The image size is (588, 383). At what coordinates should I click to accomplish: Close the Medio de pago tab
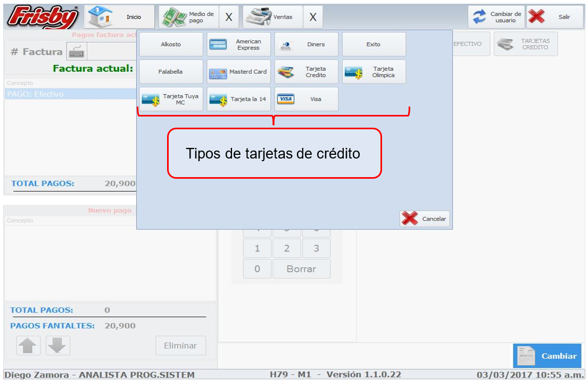pos(229,17)
